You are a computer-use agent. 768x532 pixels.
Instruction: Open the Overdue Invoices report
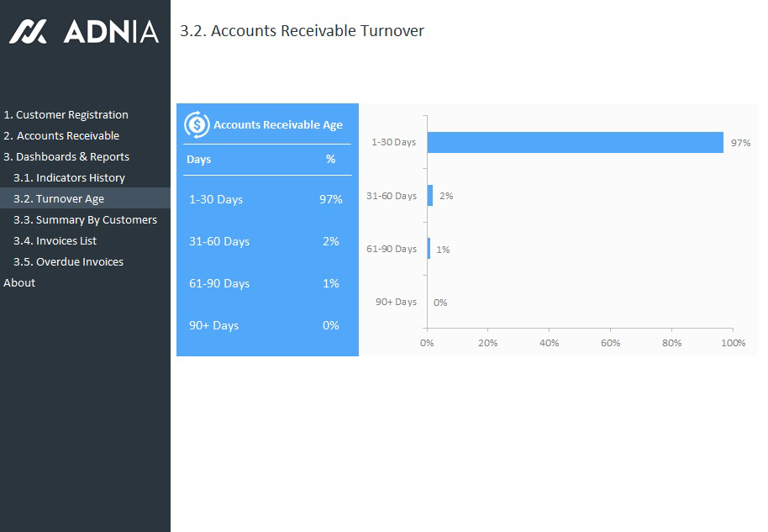point(68,262)
